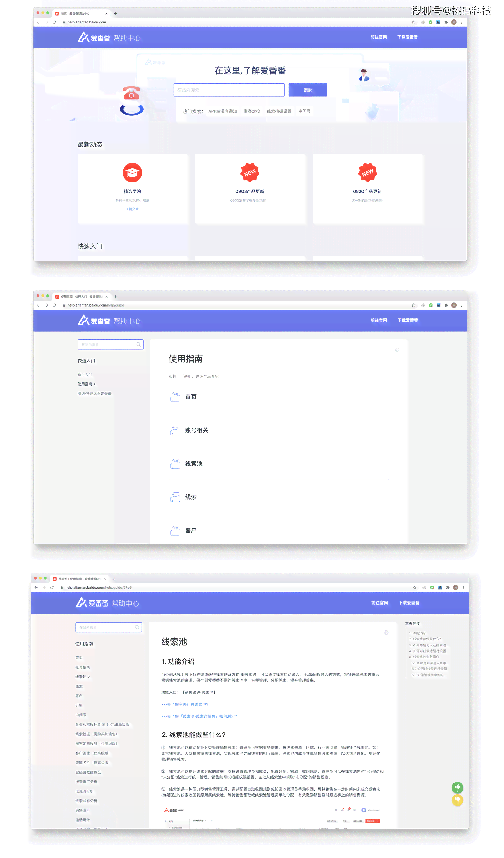Click the homepage 在站内搜索 search field

(229, 90)
